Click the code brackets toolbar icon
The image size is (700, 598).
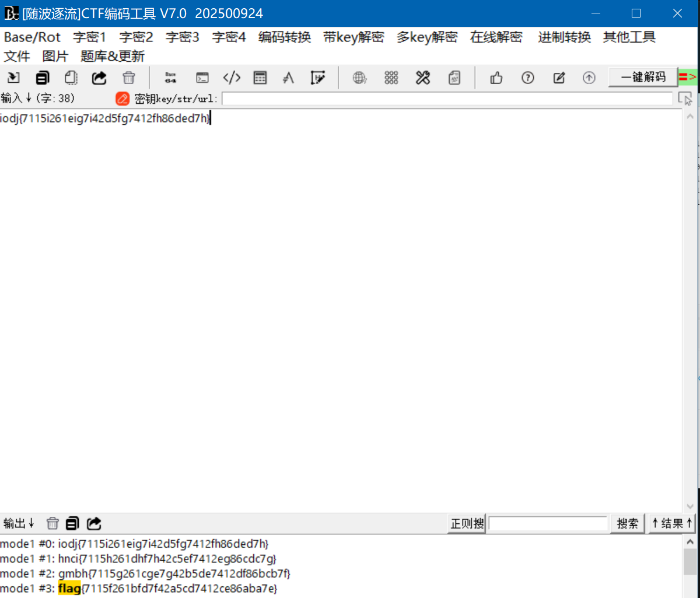[232, 78]
